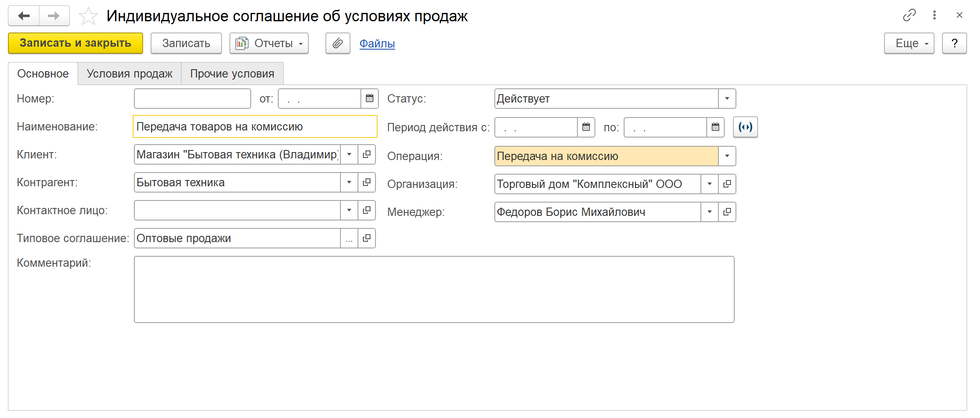Switch to the Условия продаж tab
The height and width of the screenshot is (418, 980).
point(129,74)
